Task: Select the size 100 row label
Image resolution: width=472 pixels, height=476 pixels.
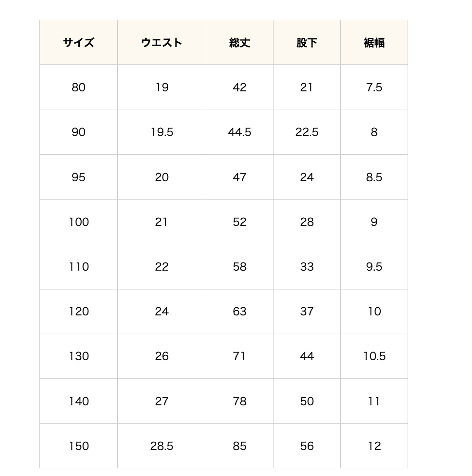Action: pyautogui.click(x=78, y=222)
